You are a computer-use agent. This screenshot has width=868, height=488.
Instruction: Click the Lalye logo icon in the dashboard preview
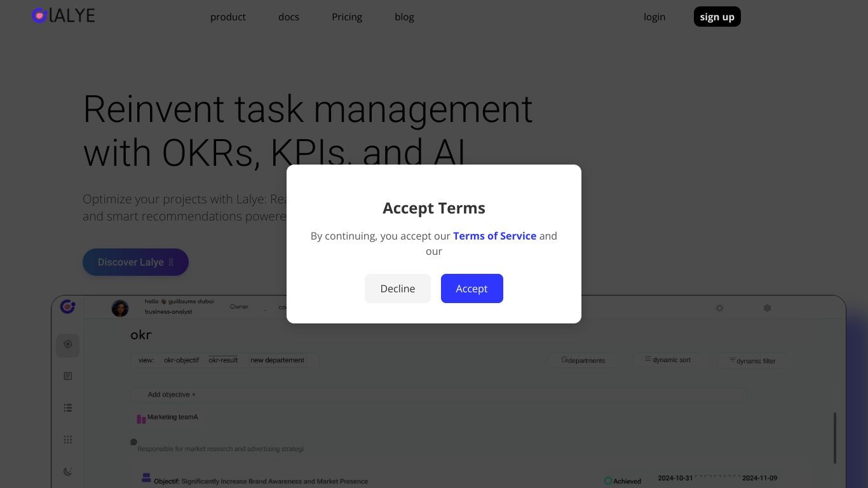click(x=68, y=307)
